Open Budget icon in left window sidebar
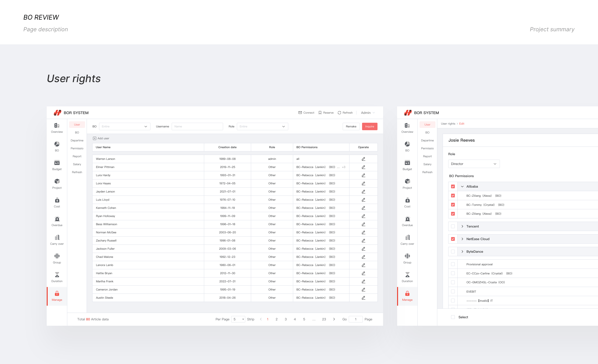Screen dimensions: 598x364 (57, 163)
